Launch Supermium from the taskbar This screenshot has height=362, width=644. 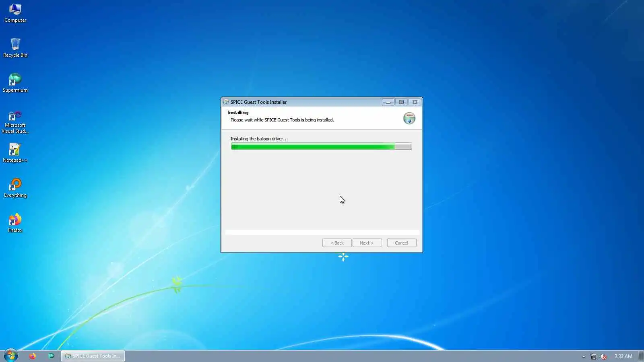point(51,356)
